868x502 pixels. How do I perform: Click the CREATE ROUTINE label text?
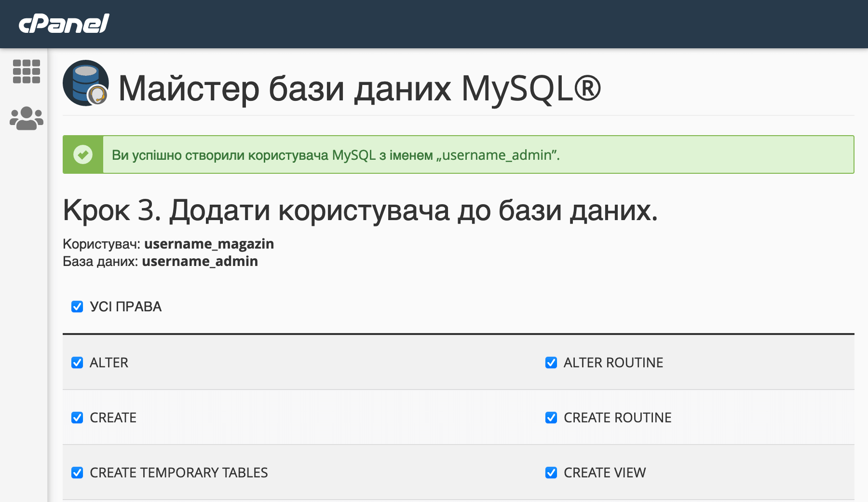[x=618, y=418]
